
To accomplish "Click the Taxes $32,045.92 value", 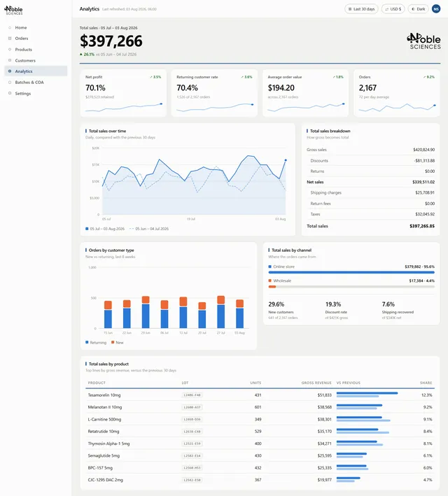I will coord(425,214).
